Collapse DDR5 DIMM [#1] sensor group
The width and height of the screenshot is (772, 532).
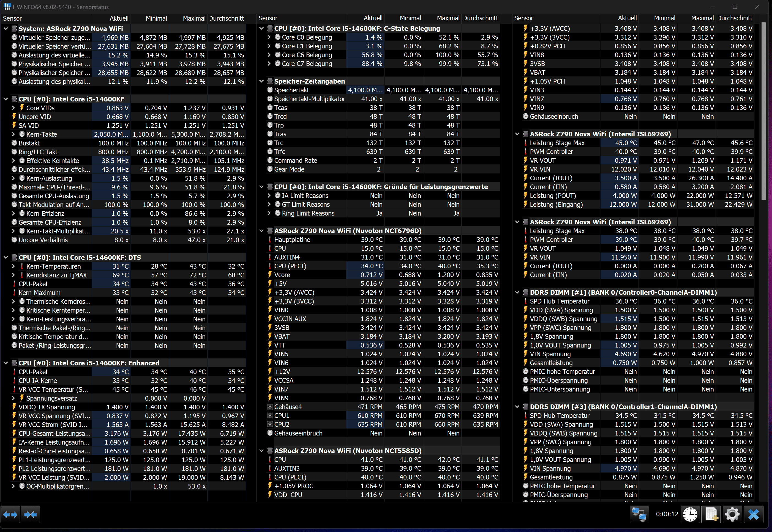517,292
